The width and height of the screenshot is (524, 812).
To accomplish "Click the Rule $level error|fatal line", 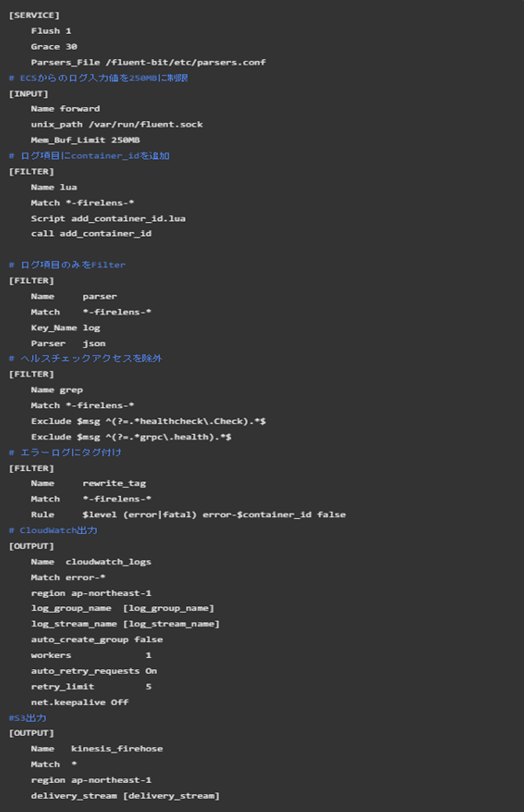I will [x=188, y=515].
